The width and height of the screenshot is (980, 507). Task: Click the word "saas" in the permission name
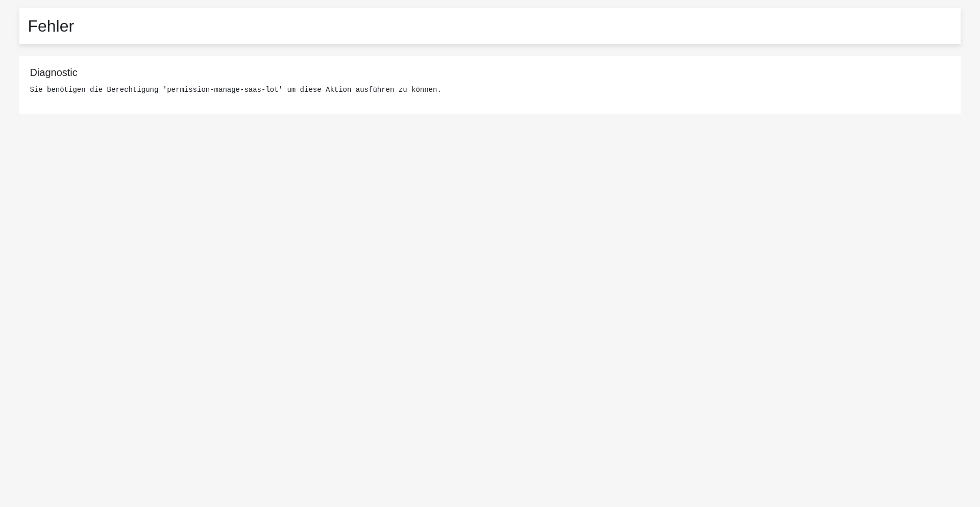[253, 90]
